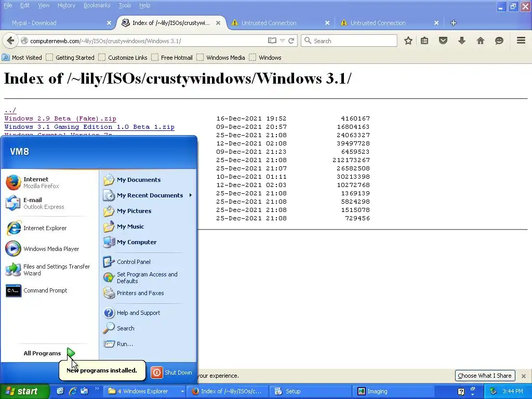
Task: Open the address bar history dropdown arrow
Action: tap(282, 41)
